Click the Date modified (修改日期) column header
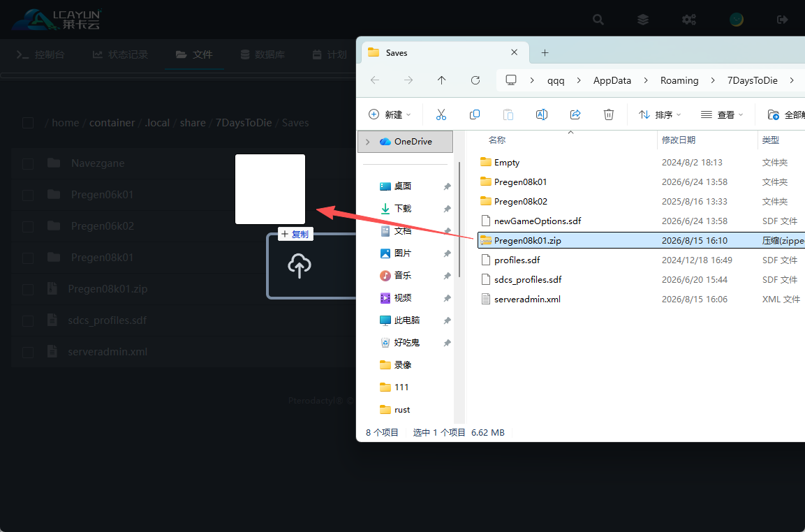This screenshot has width=805, height=532. [679, 140]
